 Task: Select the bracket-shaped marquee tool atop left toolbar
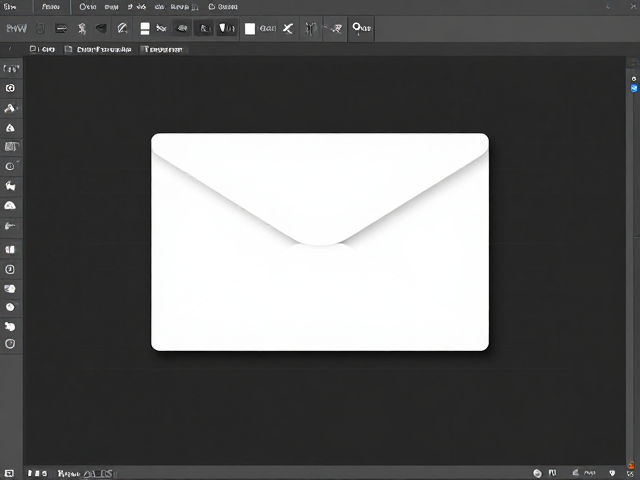[11, 69]
